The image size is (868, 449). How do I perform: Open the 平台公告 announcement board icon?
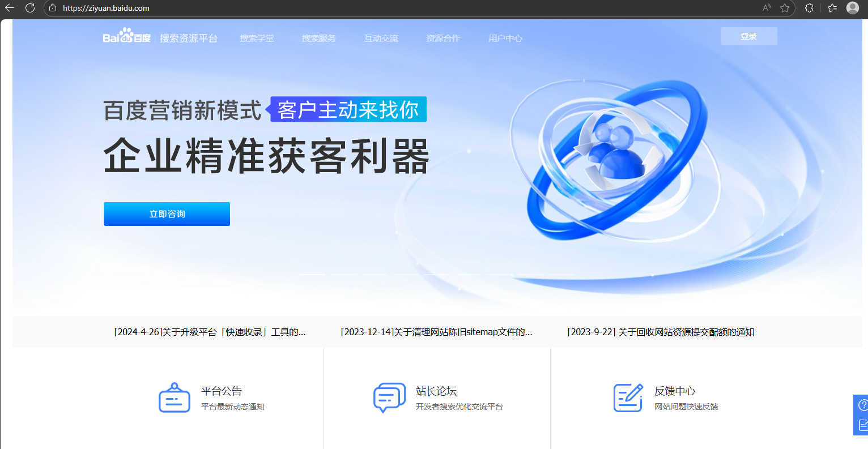[174, 397]
